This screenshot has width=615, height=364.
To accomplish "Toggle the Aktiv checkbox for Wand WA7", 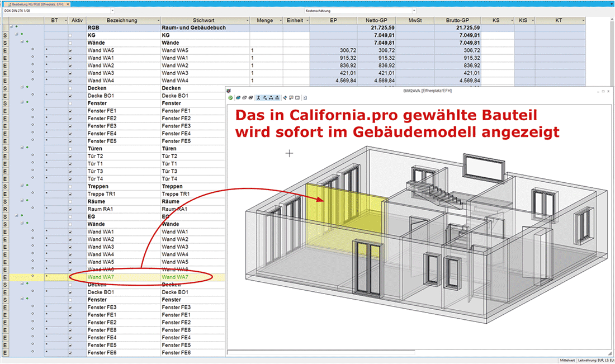I will [70, 277].
